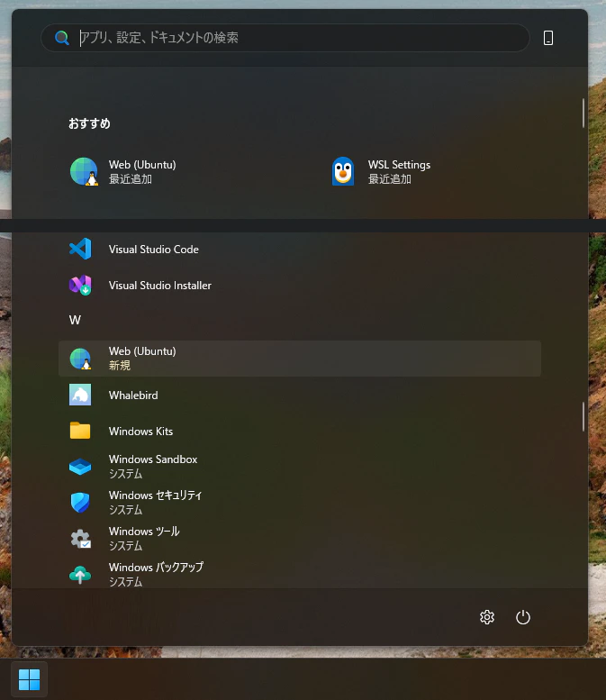Click the search magnifier icon
Image resolution: width=606 pixels, height=700 pixels.
[62, 38]
